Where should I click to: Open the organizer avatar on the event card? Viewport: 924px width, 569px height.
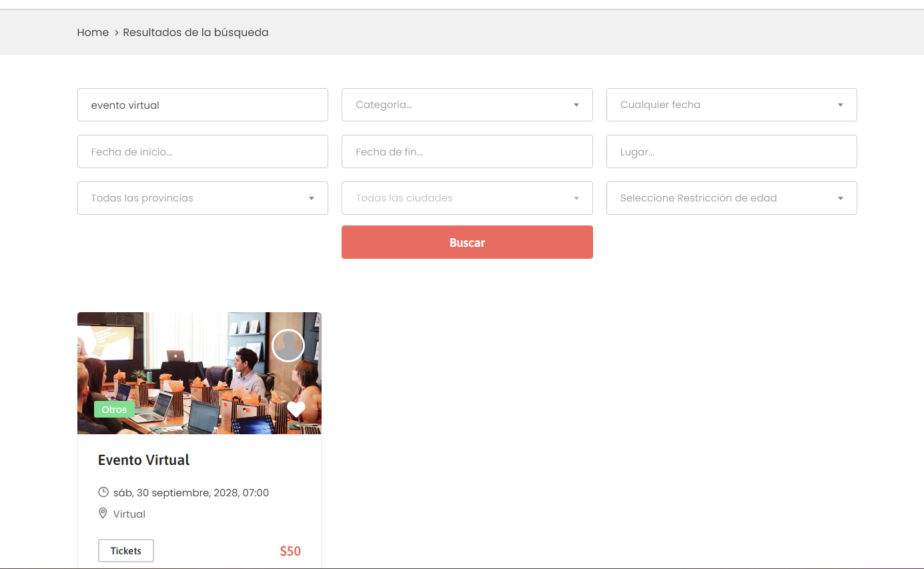[x=288, y=346]
